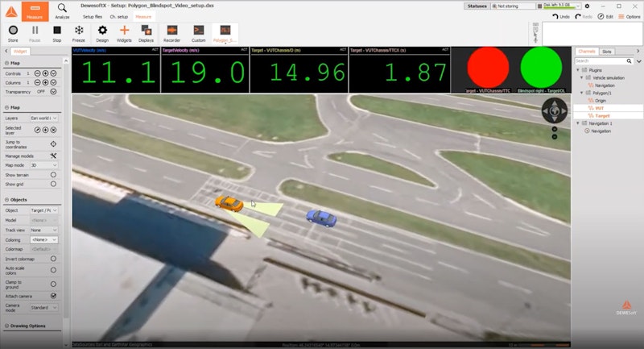The image size is (644, 349).
Task: Enable Show grid option
Action: point(53,184)
